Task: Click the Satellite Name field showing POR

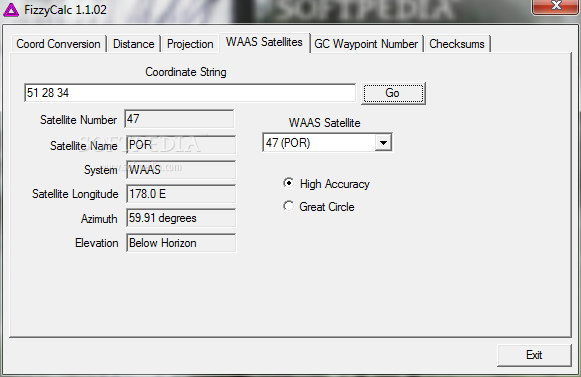Action: [x=181, y=145]
